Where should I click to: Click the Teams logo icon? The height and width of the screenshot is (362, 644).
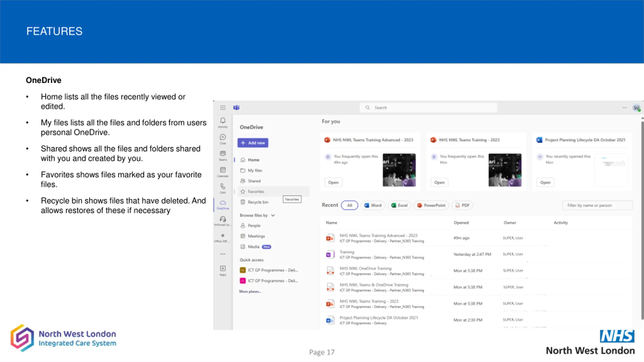[x=236, y=108]
